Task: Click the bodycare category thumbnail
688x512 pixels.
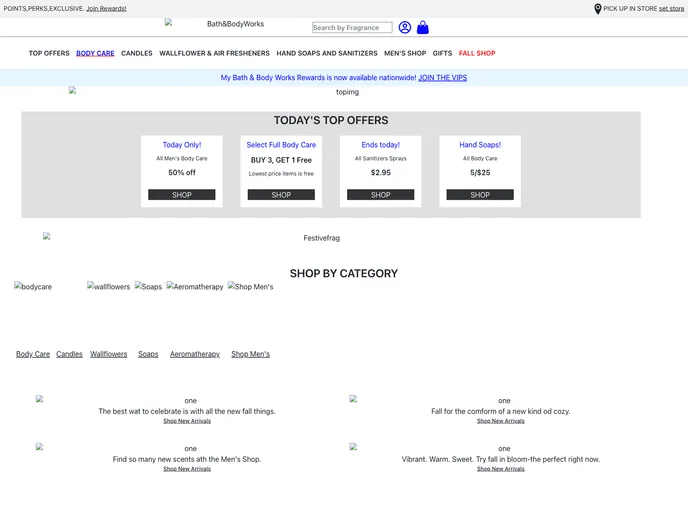Action: 33,287
